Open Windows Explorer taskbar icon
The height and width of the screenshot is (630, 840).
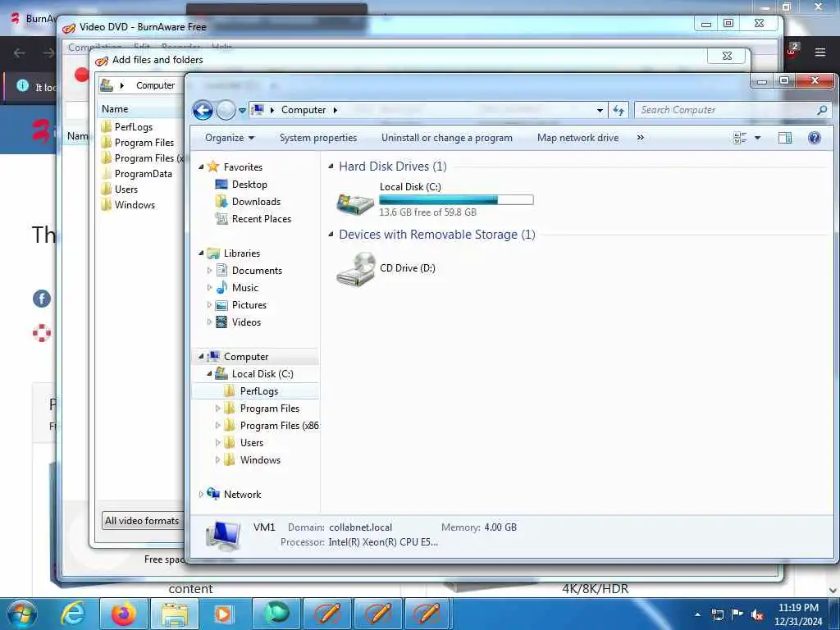(174, 614)
